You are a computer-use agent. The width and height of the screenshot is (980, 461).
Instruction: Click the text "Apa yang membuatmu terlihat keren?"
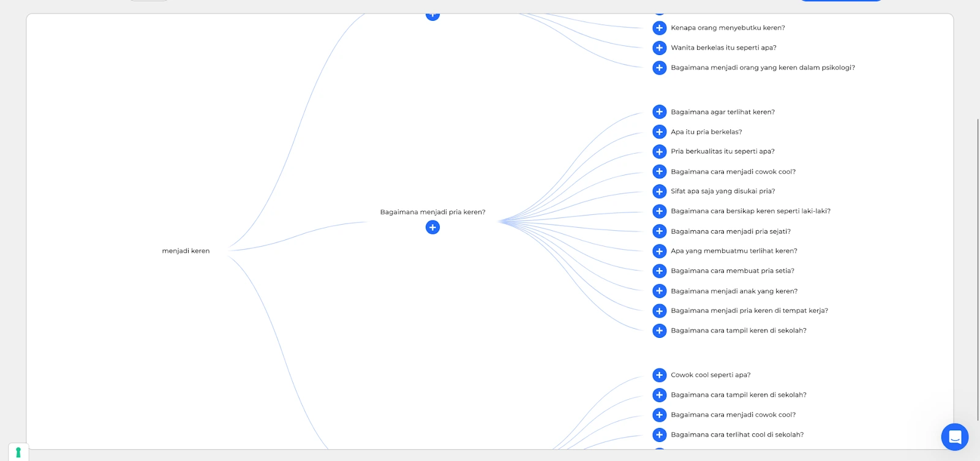pyautogui.click(x=734, y=251)
